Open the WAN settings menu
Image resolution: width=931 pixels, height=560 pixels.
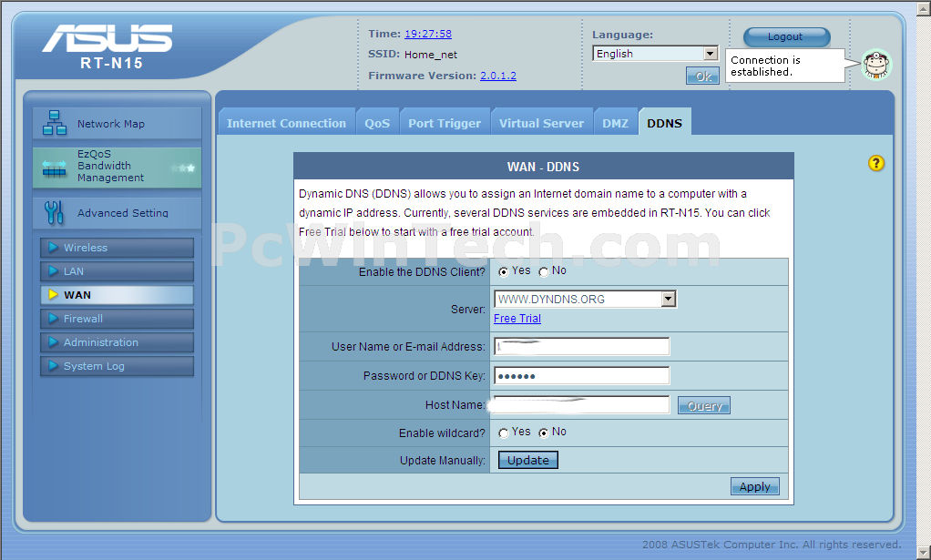coord(117,295)
